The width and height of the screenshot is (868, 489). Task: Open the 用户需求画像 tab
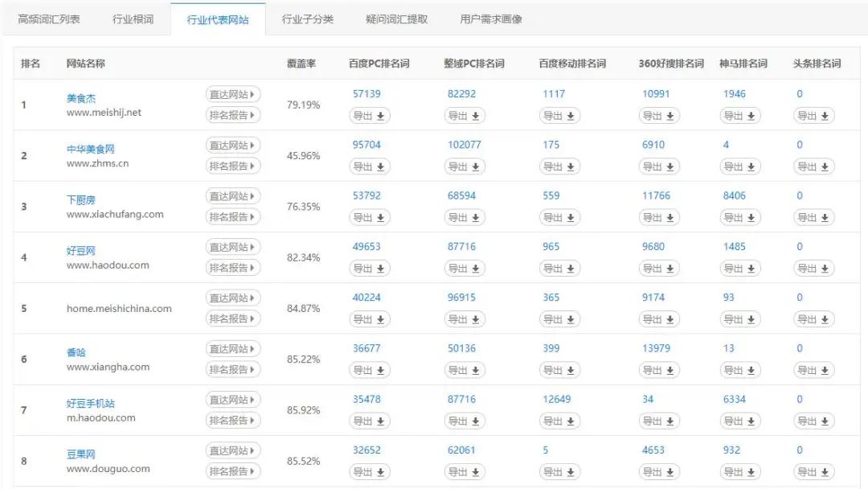click(x=490, y=17)
